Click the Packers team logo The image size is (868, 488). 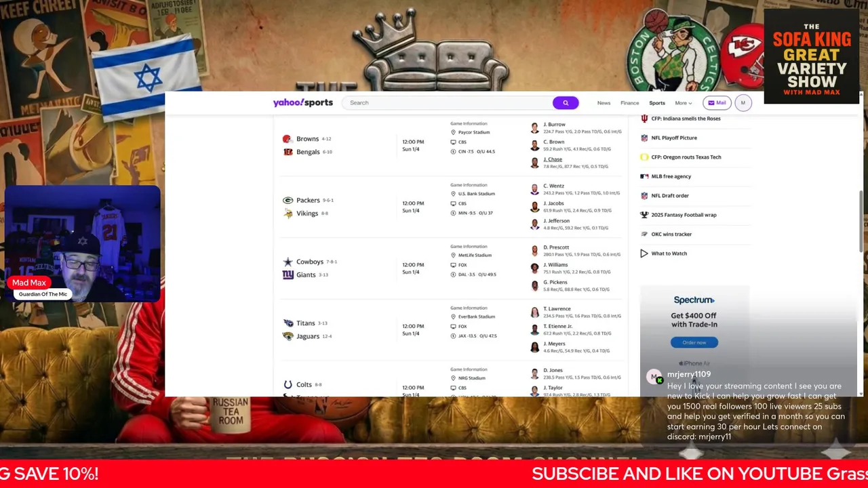pyautogui.click(x=288, y=200)
